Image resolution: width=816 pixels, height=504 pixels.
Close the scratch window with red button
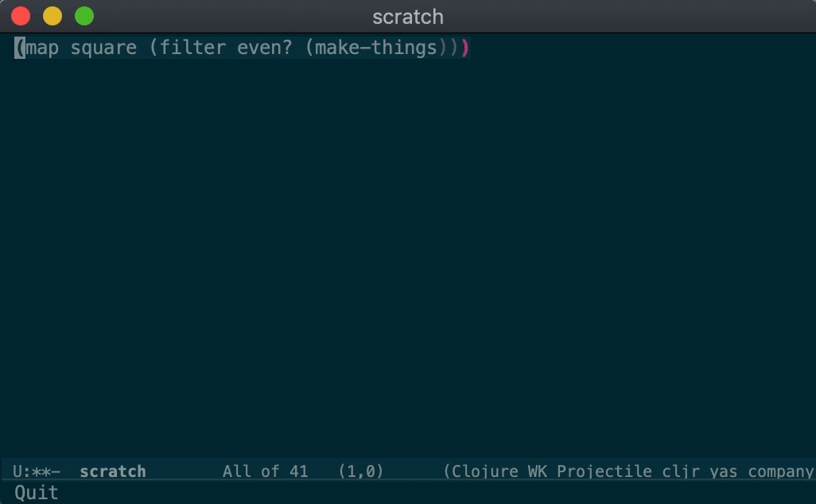point(21,16)
